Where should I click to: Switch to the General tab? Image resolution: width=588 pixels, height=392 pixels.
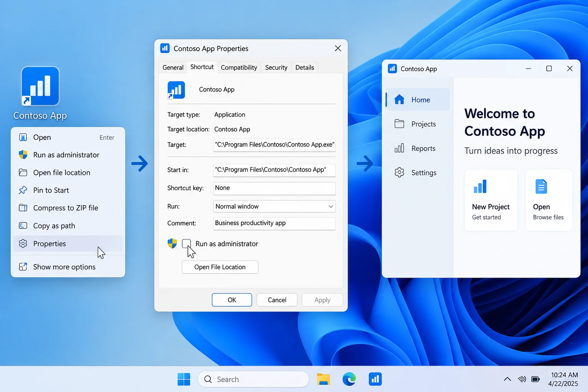(x=173, y=67)
